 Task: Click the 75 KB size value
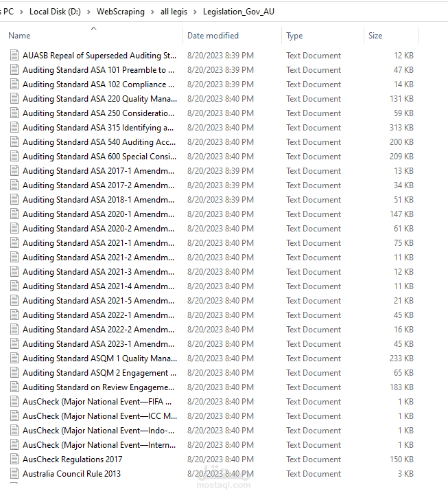tap(403, 243)
